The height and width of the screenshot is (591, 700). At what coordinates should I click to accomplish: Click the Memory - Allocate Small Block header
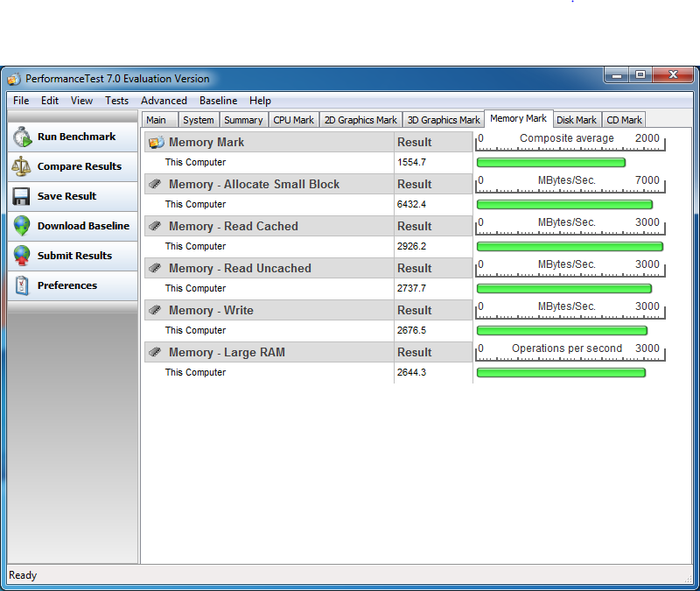(x=254, y=184)
